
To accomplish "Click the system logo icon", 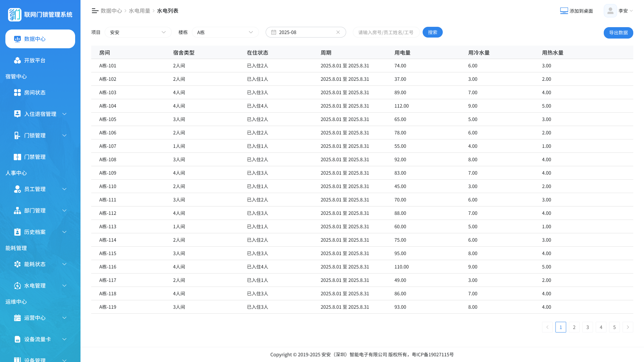I will (15, 15).
